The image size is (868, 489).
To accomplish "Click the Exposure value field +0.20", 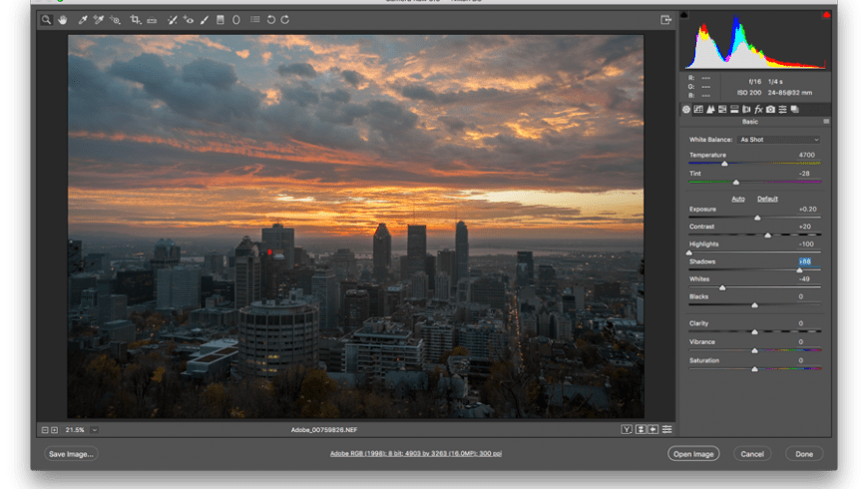I will point(808,210).
